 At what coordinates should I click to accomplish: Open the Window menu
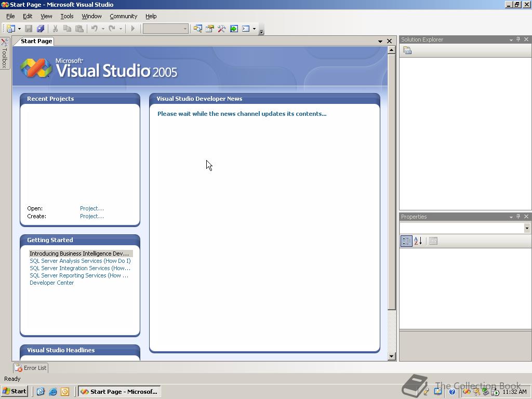coord(91,16)
